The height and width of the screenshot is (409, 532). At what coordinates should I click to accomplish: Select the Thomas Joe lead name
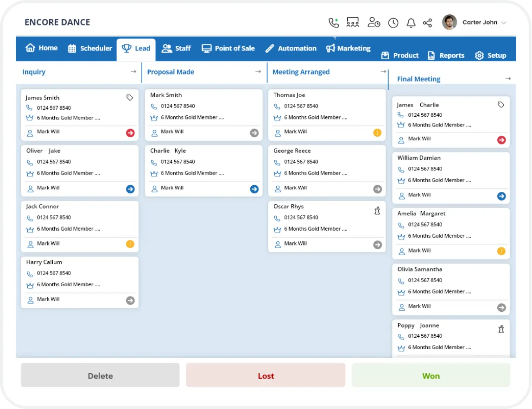click(x=289, y=95)
